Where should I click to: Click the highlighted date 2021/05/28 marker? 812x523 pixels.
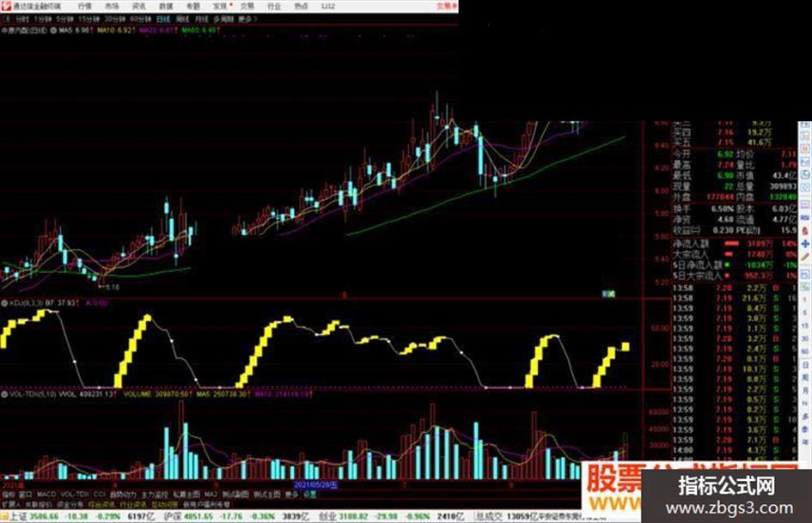(x=316, y=485)
